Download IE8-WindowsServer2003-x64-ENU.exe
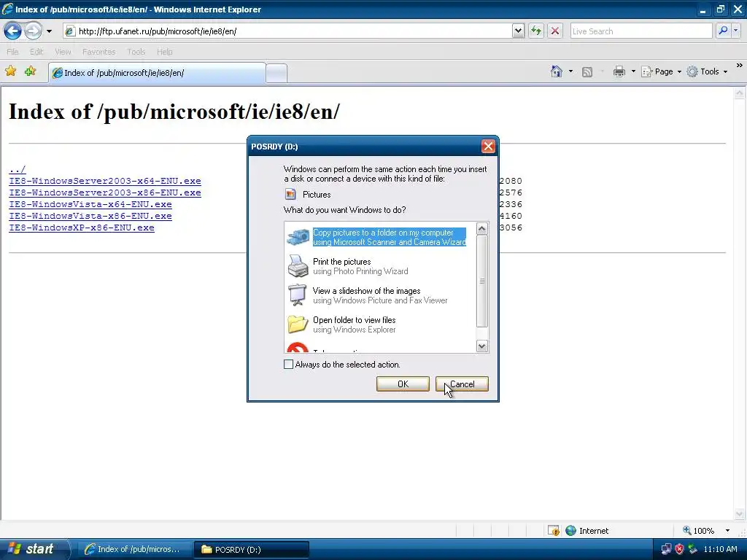The height and width of the screenshot is (560, 747). pos(105,181)
